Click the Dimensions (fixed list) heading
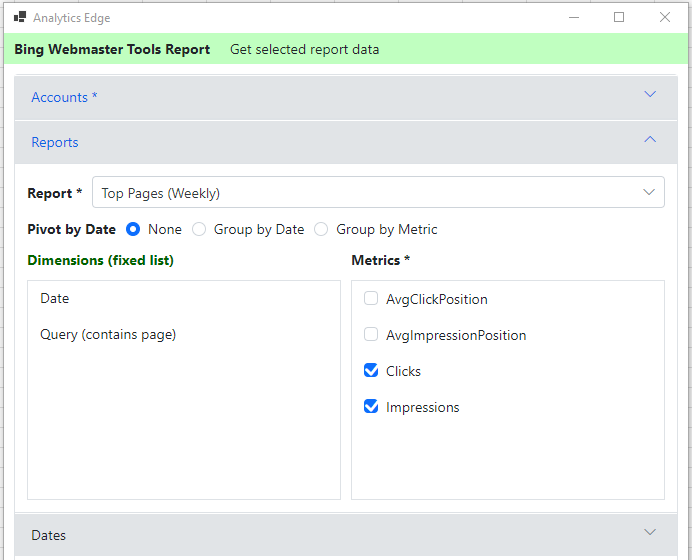Image resolution: width=692 pixels, height=560 pixels. (101, 260)
